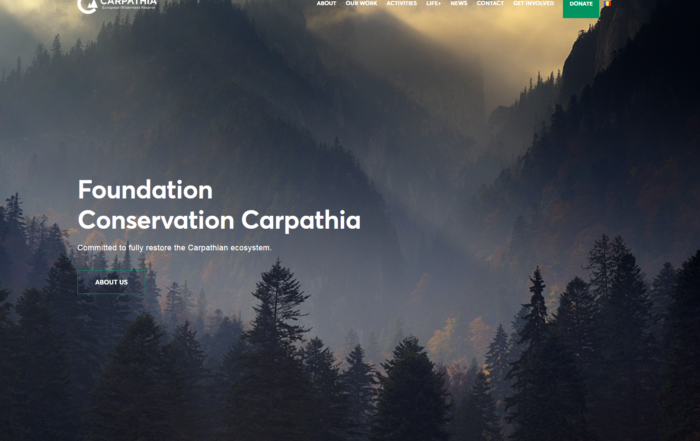Navigate to the Contact page
700x441 pixels.
click(490, 4)
